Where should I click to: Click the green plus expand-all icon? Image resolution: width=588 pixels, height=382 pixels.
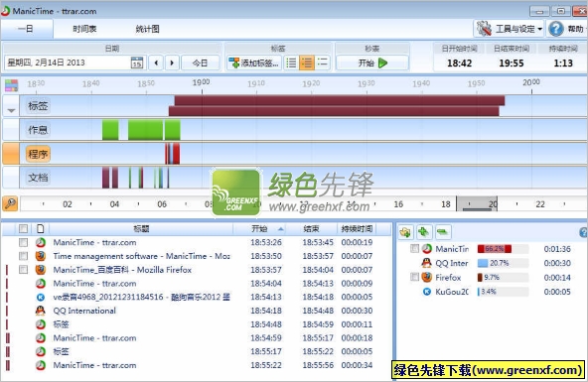(x=424, y=232)
